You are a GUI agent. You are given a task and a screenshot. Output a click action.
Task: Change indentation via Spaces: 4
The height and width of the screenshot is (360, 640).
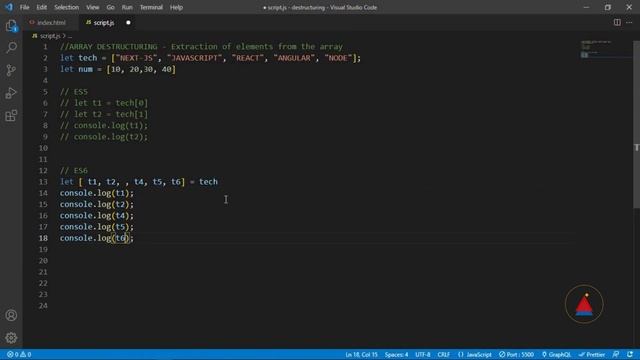point(396,355)
